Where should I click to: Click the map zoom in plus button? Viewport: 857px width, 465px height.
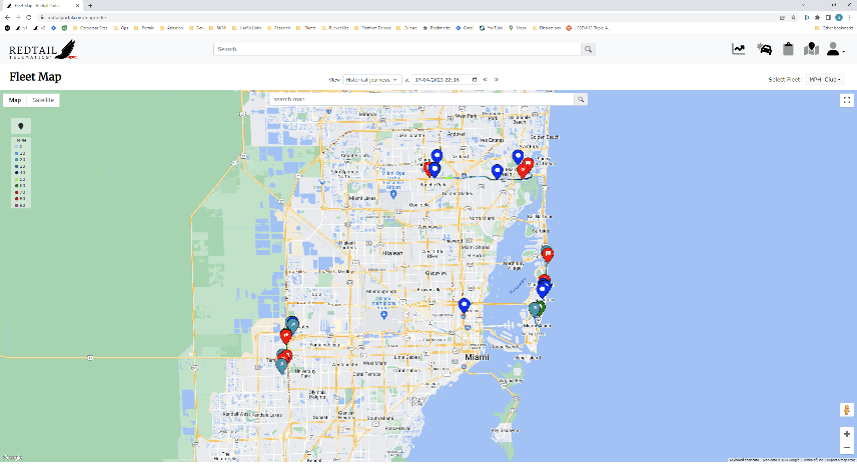click(846, 434)
